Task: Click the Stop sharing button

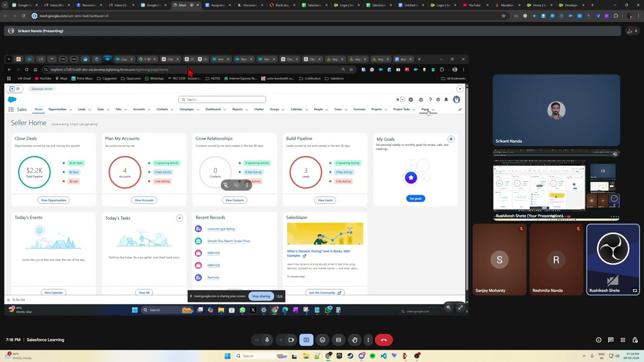Action: (261, 296)
